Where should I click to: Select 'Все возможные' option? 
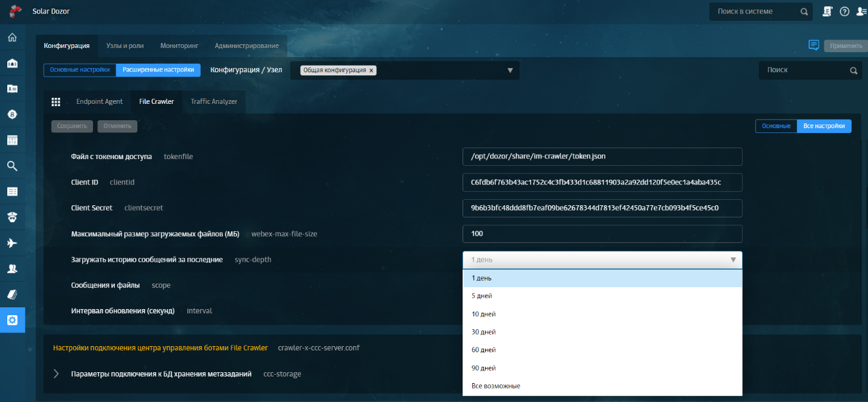[602, 386]
